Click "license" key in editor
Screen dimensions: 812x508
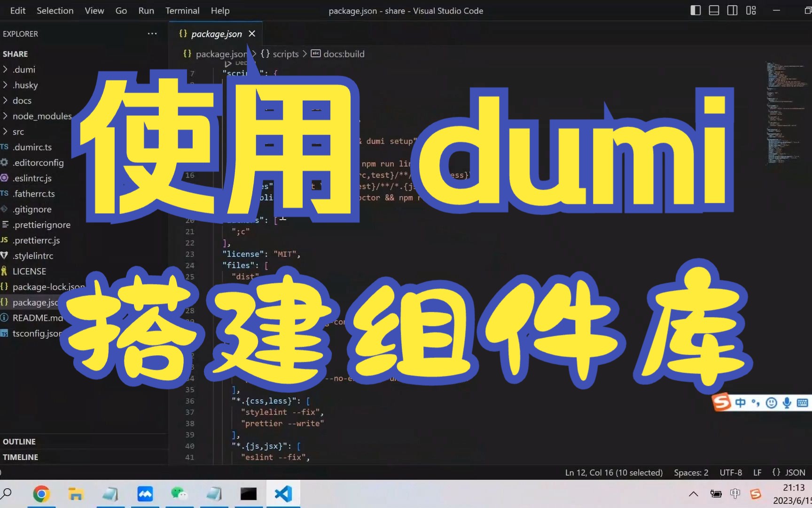click(x=243, y=254)
